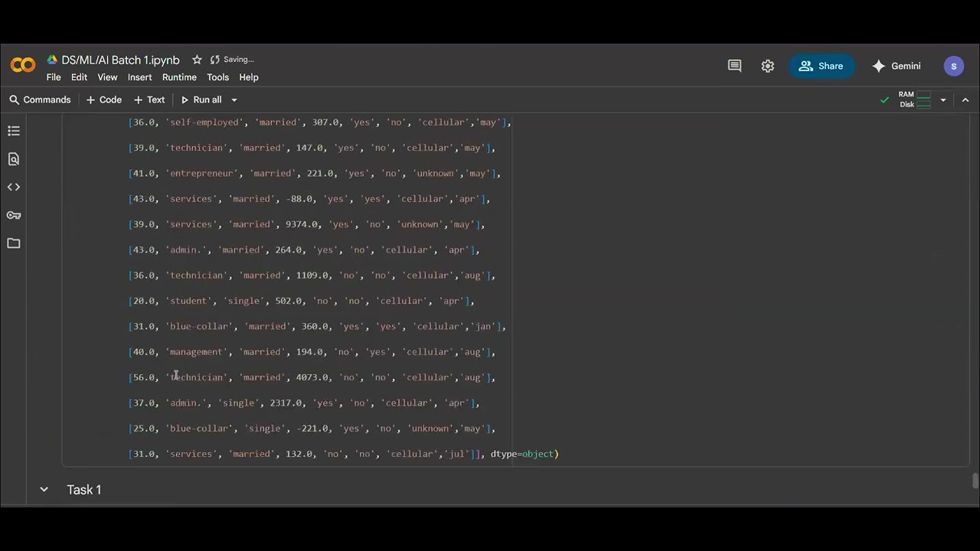Open RAM and Disk resource indicator
This screenshot has height=551, width=980.
pyautogui.click(x=915, y=99)
